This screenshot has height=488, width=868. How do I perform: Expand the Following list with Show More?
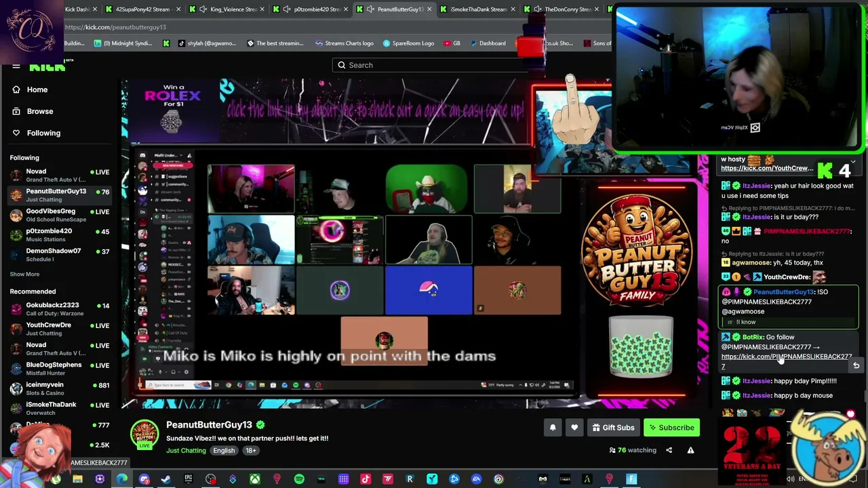click(24, 274)
